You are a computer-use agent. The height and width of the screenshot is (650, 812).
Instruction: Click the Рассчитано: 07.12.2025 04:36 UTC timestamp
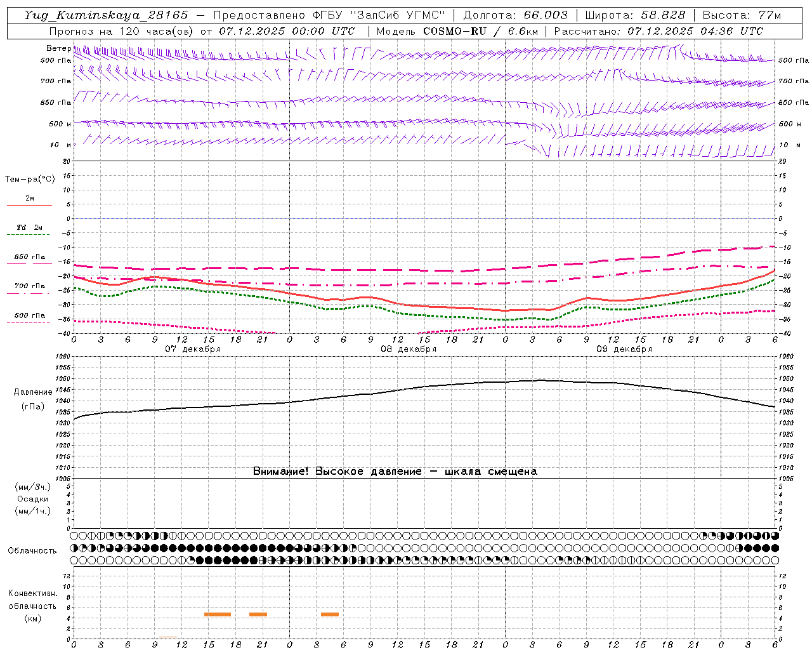click(x=658, y=31)
